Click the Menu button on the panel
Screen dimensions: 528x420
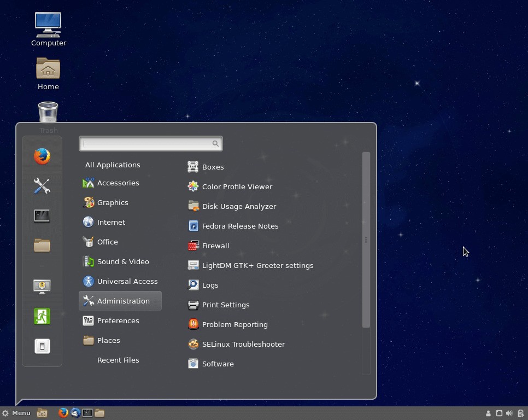point(16,413)
